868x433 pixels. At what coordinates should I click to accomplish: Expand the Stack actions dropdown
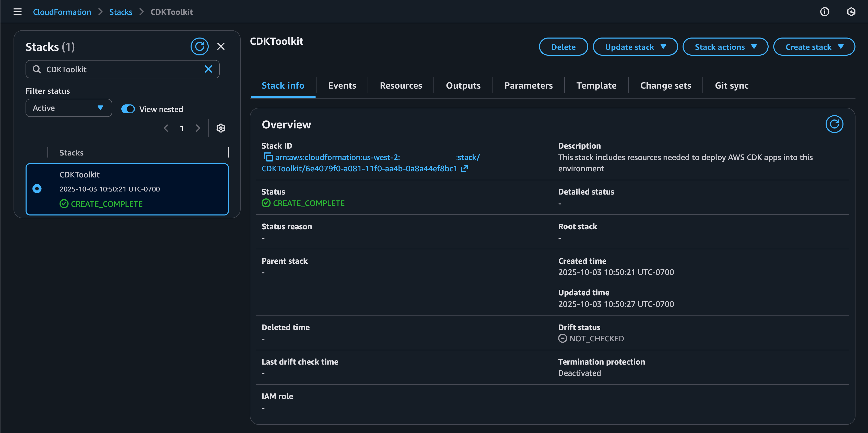[x=725, y=46]
